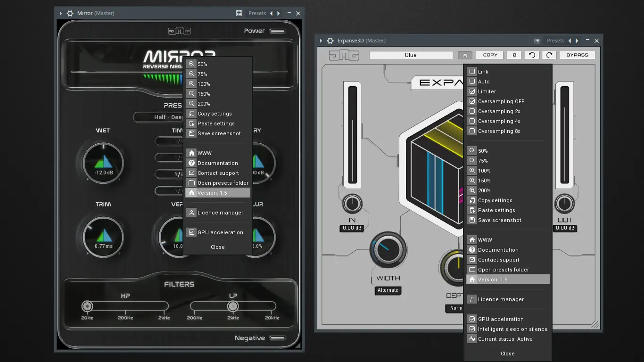
Task: Select Version: 1.5 in the Mirror menu
Action: tap(218, 193)
